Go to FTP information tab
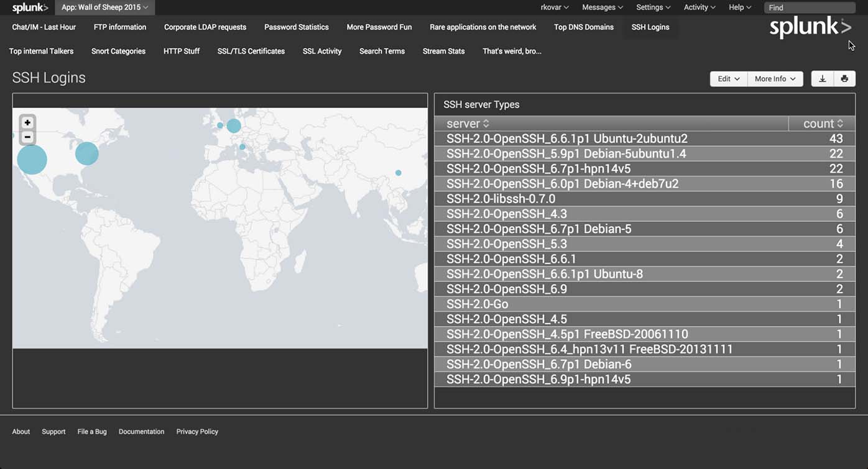The height and width of the screenshot is (469, 868). (x=120, y=27)
